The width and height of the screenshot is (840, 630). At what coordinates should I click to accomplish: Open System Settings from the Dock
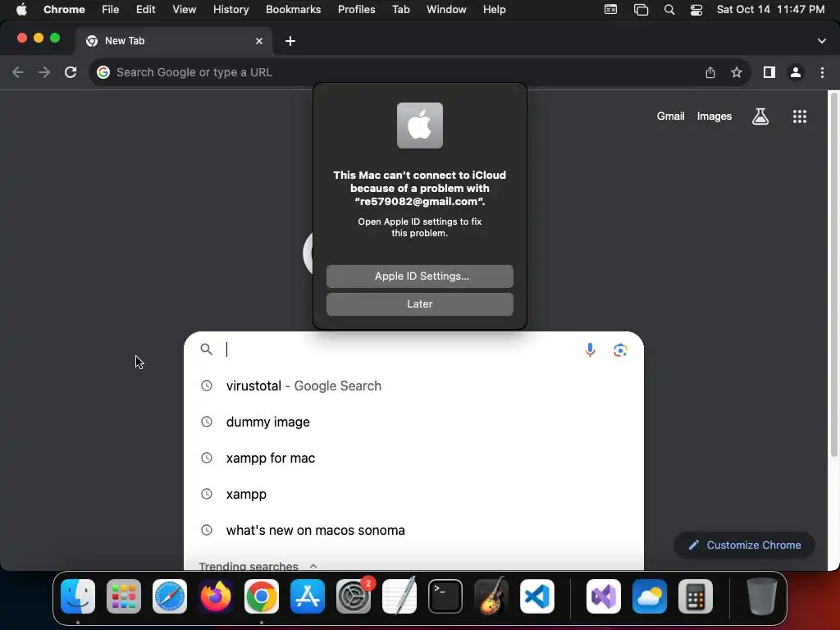pyautogui.click(x=354, y=596)
